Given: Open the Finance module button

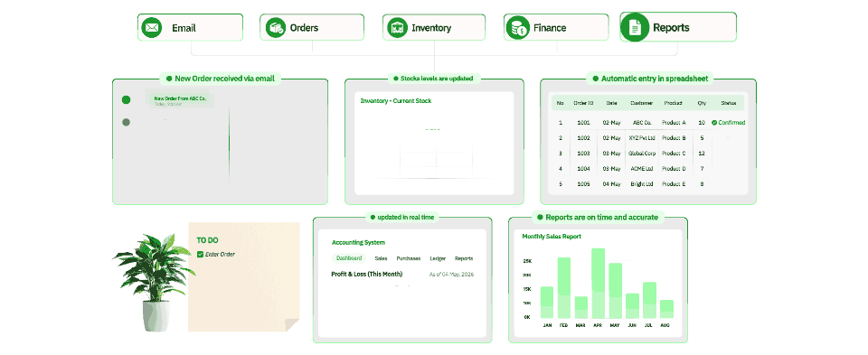Looking at the screenshot, I should (557, 28).
